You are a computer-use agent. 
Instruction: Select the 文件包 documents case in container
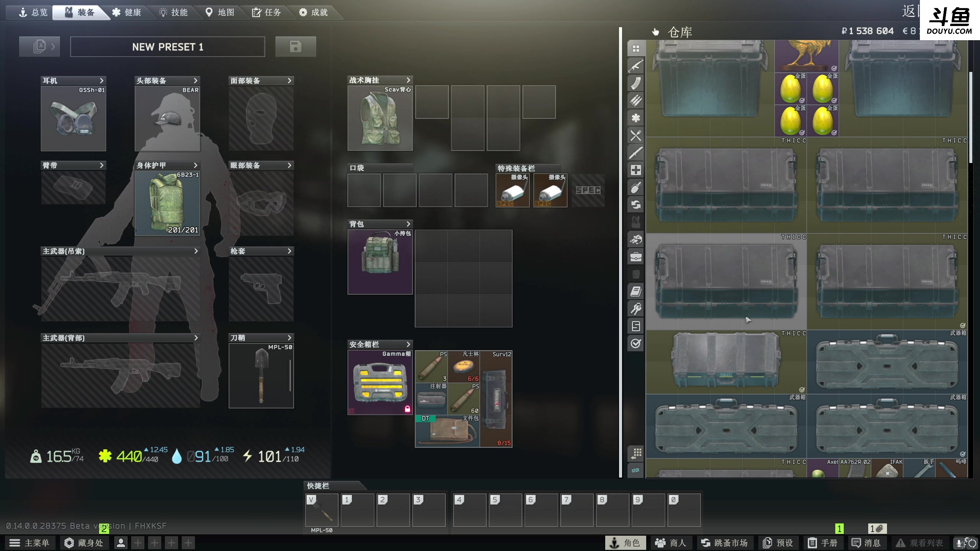(448, 431)
